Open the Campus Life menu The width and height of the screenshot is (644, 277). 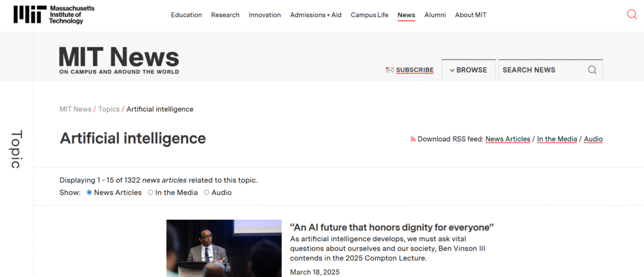[x=369, y=15]
